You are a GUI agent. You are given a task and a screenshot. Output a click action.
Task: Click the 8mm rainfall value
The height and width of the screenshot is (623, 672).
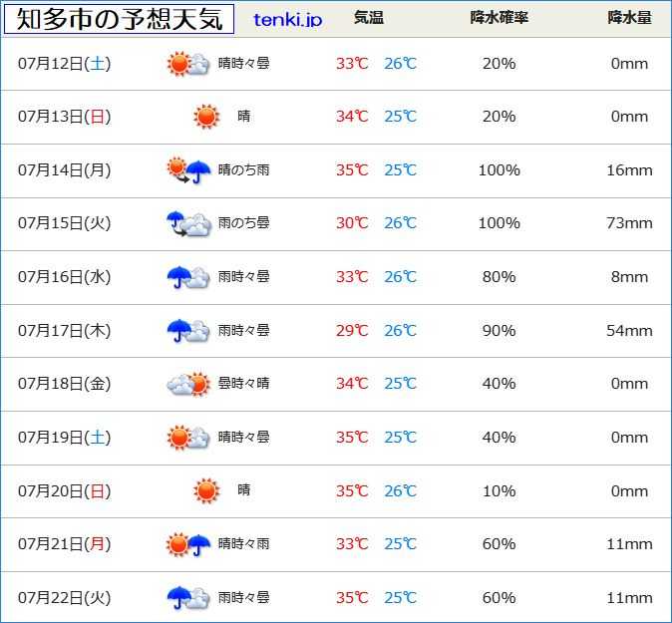pos(629,277)
